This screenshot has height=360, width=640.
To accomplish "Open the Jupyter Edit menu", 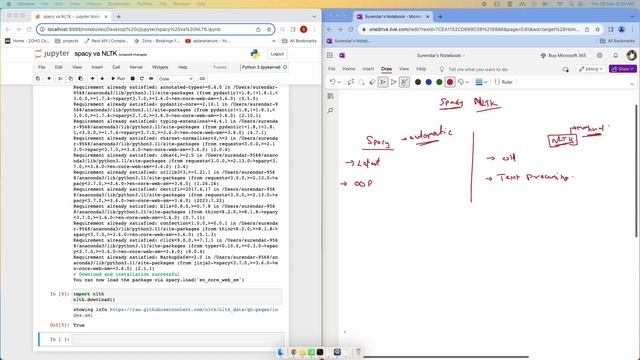I will click(59, 67).
